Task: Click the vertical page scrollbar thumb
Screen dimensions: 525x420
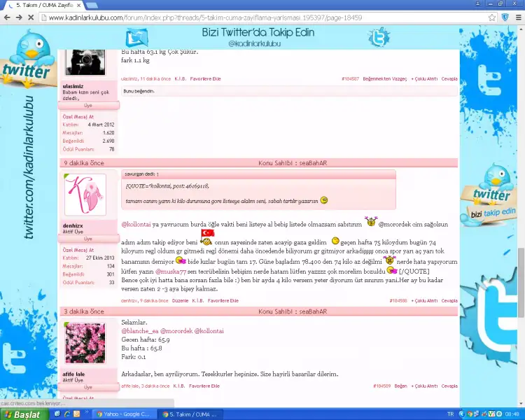Action: point(521,283)
